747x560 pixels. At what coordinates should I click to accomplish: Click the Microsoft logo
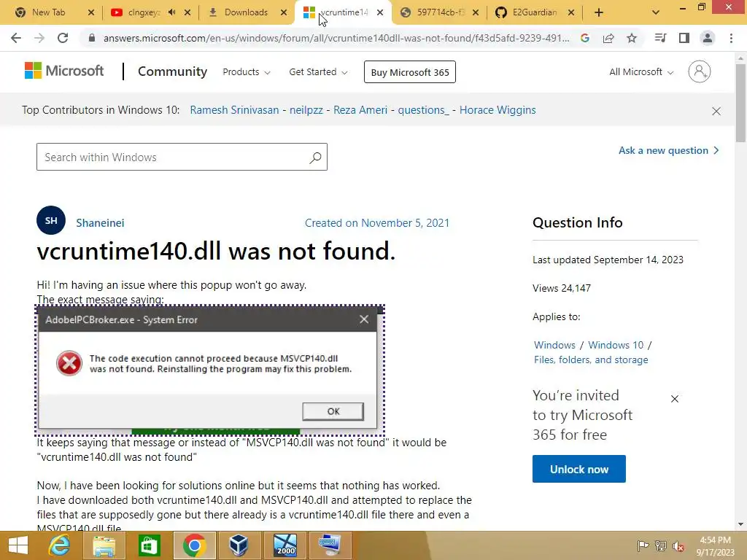64,71
